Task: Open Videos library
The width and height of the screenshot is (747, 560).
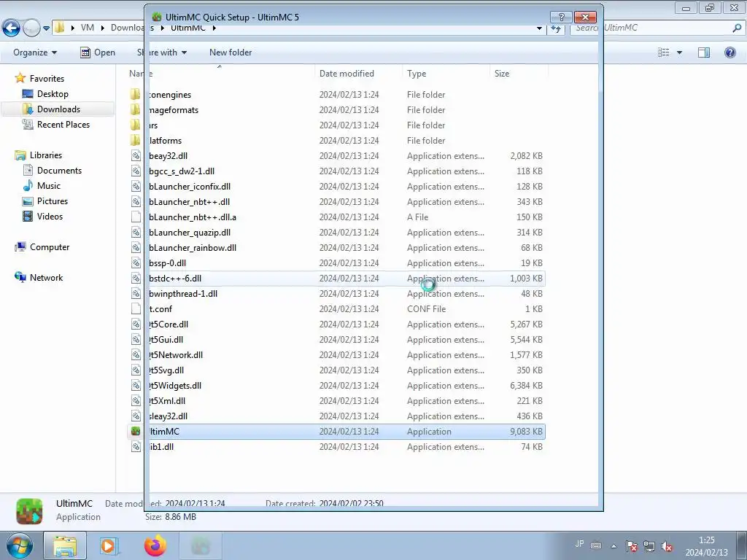Action: [x=50, y=216]
